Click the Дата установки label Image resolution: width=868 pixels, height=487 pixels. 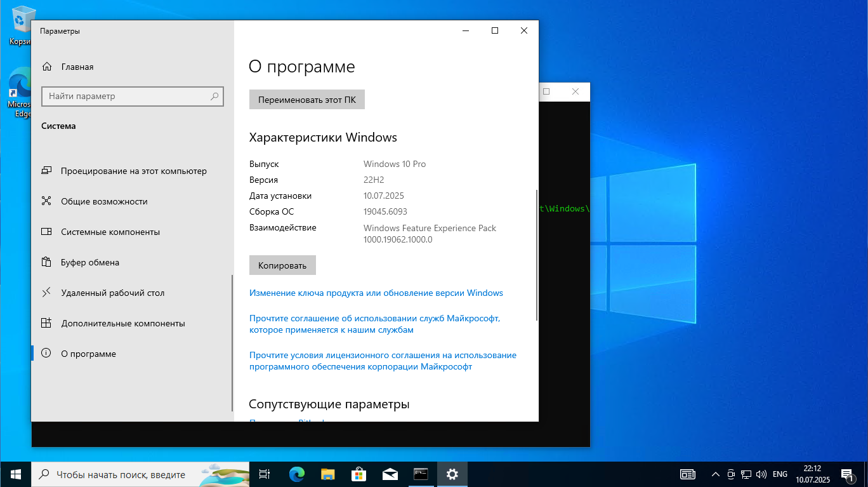(280, 196)
